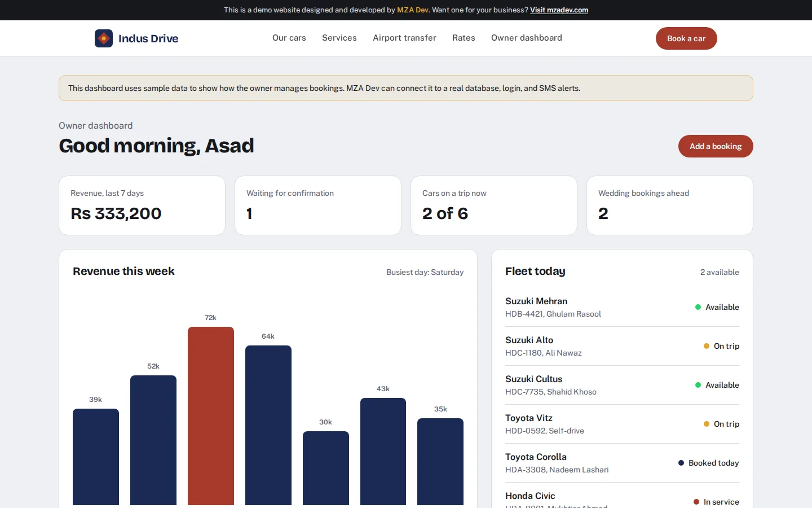812x508 pixels.
Task: Click the Book a car button
Action: click(x=686, y=38)
